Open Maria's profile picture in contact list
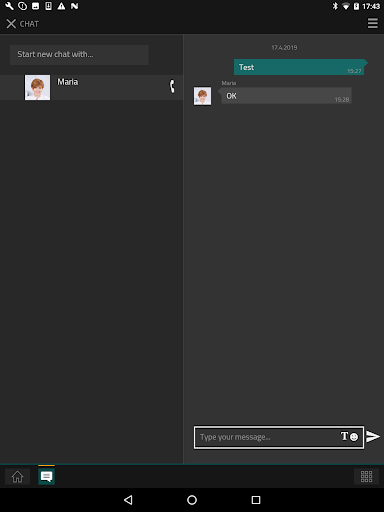This screenshot has width=384, height=512. pyautogui.click(x=37, y=87)
